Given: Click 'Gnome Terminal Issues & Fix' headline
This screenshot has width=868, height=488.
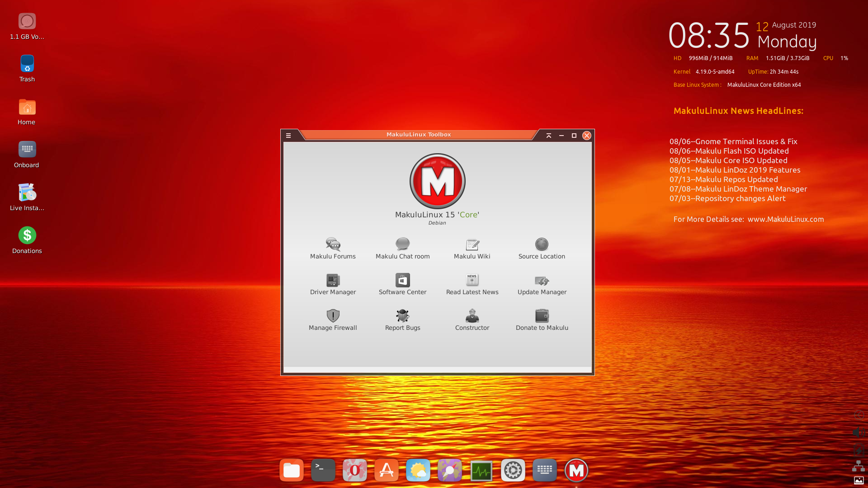Looking at the screenshot, I should tap(746, 141).
